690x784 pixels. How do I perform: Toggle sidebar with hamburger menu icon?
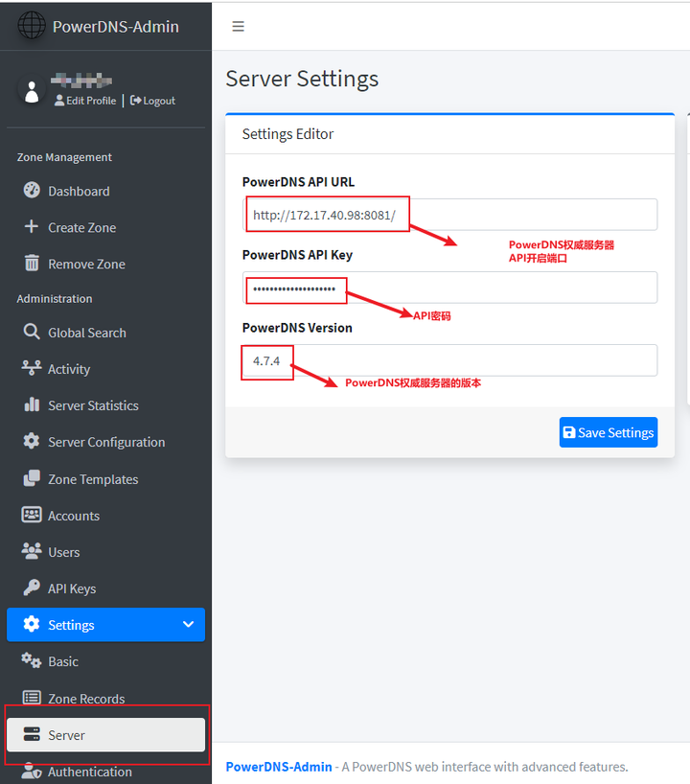click(238, 26)
